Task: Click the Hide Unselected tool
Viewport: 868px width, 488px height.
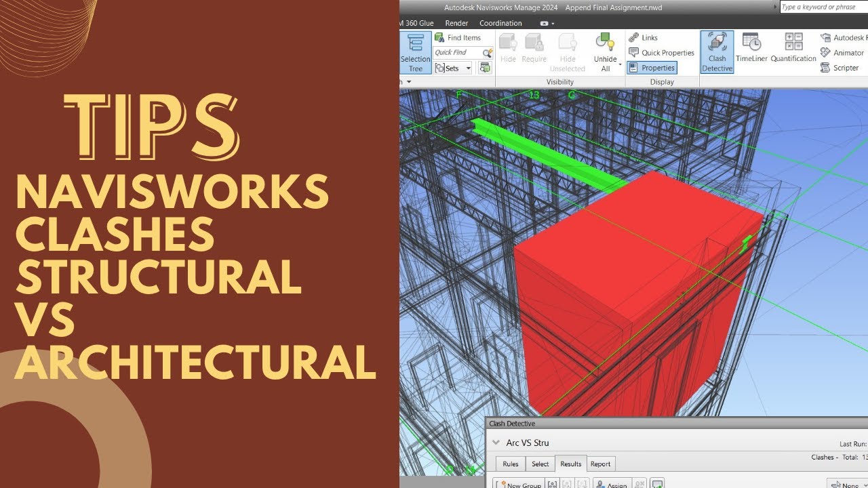Action: (x=568, y=52)
